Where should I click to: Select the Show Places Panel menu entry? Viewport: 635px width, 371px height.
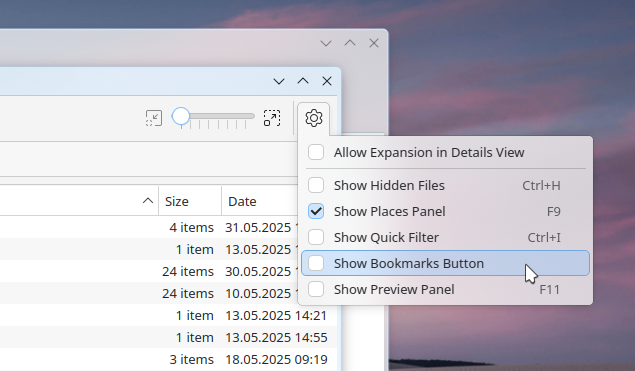tap(445, 211)
